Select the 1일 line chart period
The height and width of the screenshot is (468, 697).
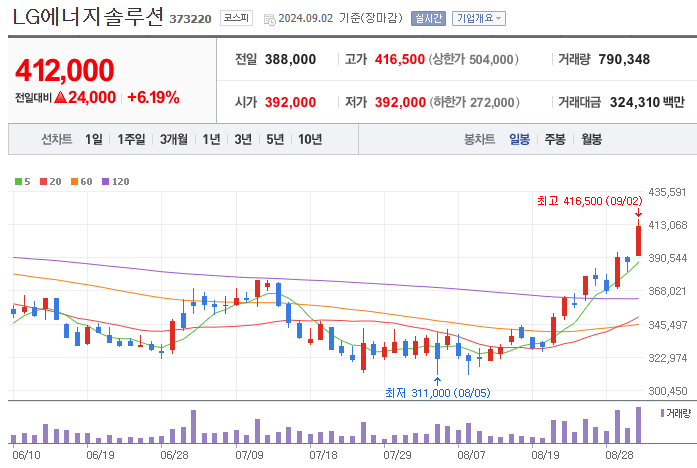click(94, 140)
